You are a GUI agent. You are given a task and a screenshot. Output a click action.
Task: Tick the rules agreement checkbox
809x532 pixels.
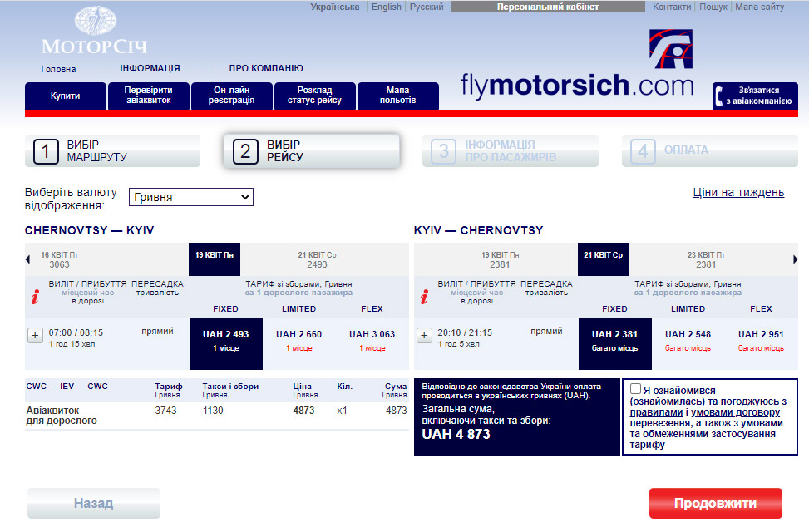coord(635,389)
